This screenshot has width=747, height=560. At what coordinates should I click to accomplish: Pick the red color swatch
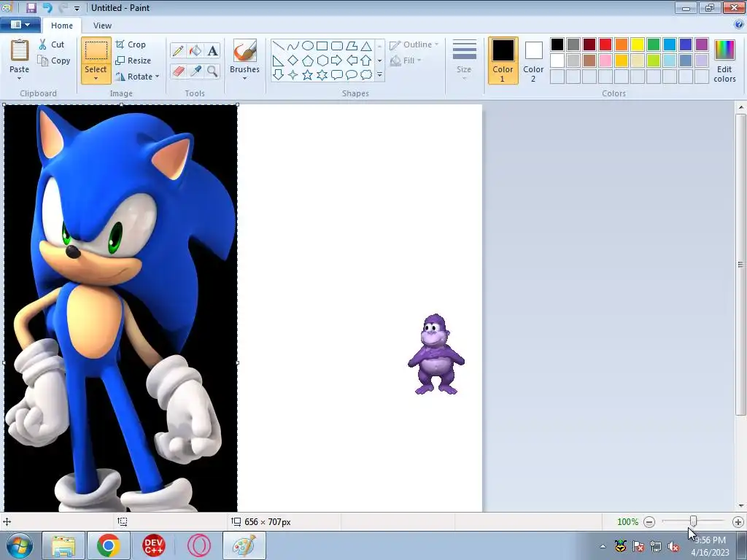point(605,44)
